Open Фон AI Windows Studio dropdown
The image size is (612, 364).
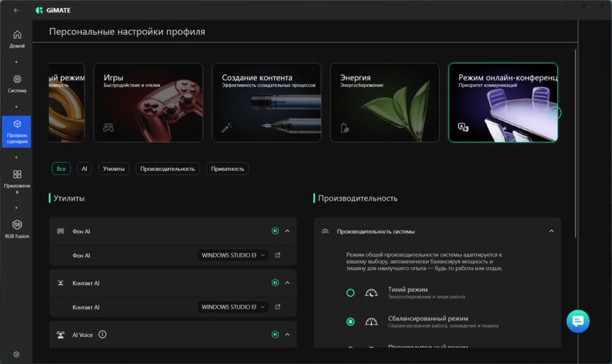233,255
